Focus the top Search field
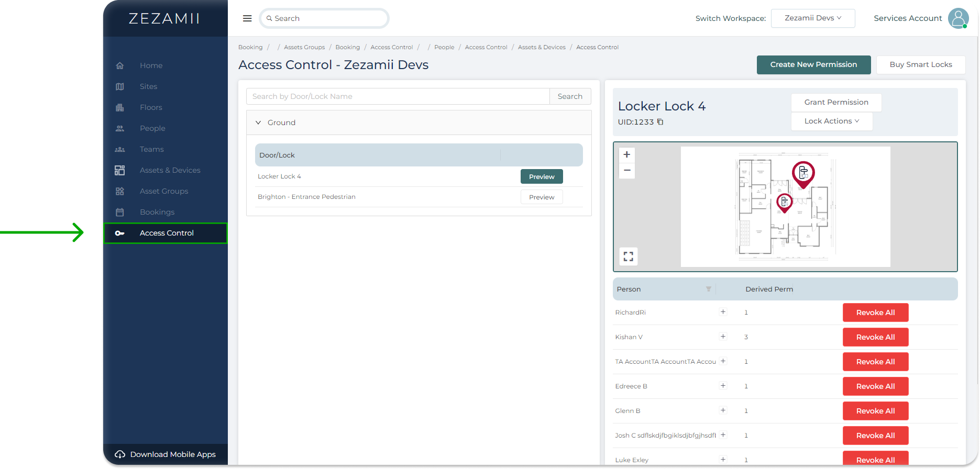 324,18
